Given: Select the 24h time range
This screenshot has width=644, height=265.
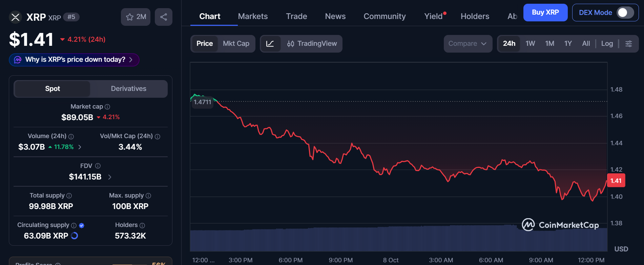Looking at the screenshot, I should click(509, 44).
